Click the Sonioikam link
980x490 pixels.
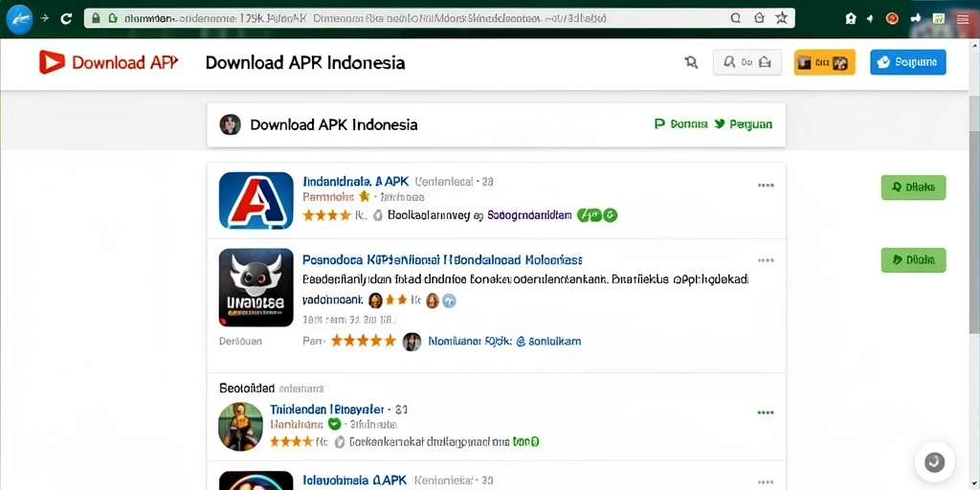click(x=548, y=342)
